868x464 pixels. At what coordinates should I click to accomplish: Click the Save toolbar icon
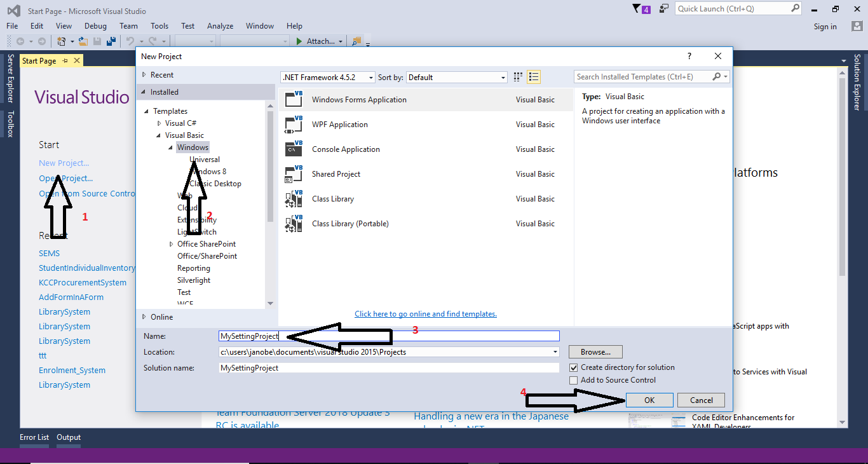click(x=97, y=41)
